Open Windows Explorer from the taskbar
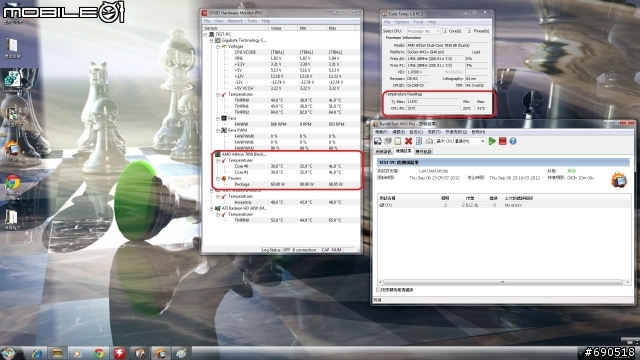 tap(57, 353)
